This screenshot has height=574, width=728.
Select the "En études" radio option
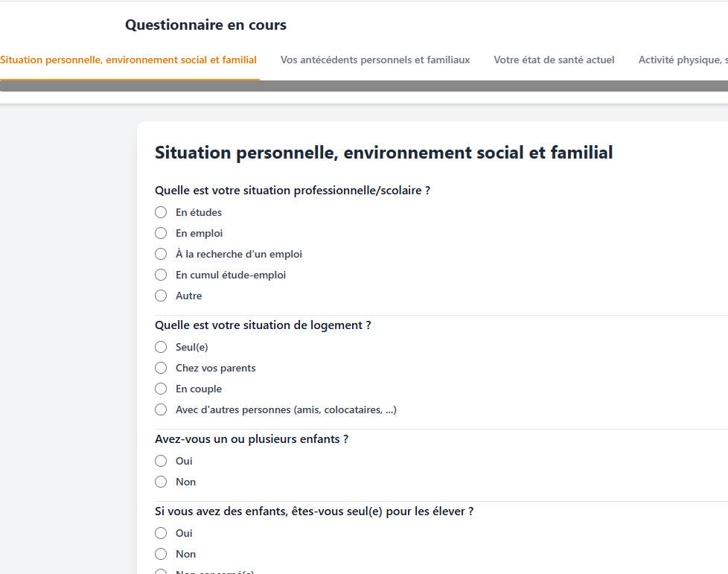(x=161, y=212)
